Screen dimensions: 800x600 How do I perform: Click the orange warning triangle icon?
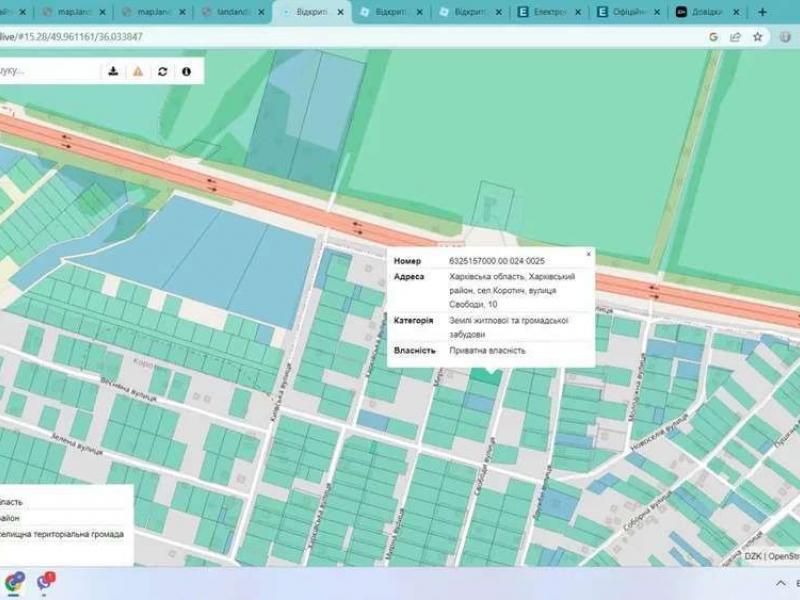[138, 72]
